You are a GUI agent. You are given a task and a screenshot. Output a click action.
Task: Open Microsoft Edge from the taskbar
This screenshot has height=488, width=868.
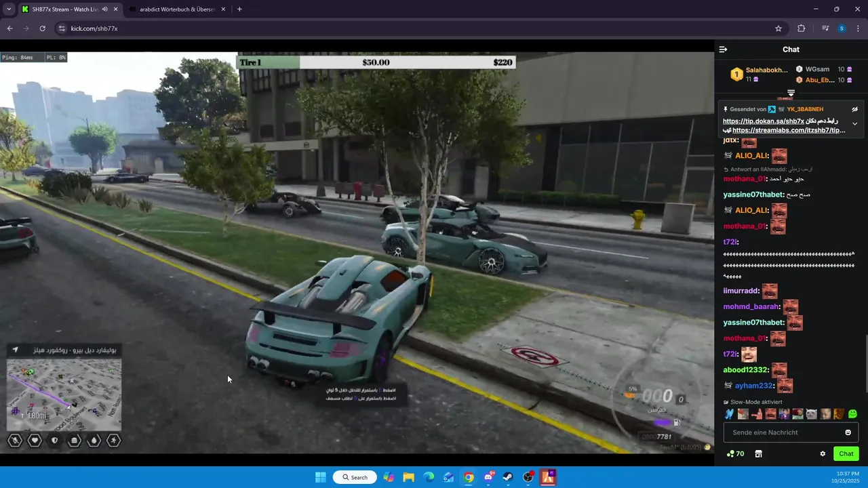[429, 477]
